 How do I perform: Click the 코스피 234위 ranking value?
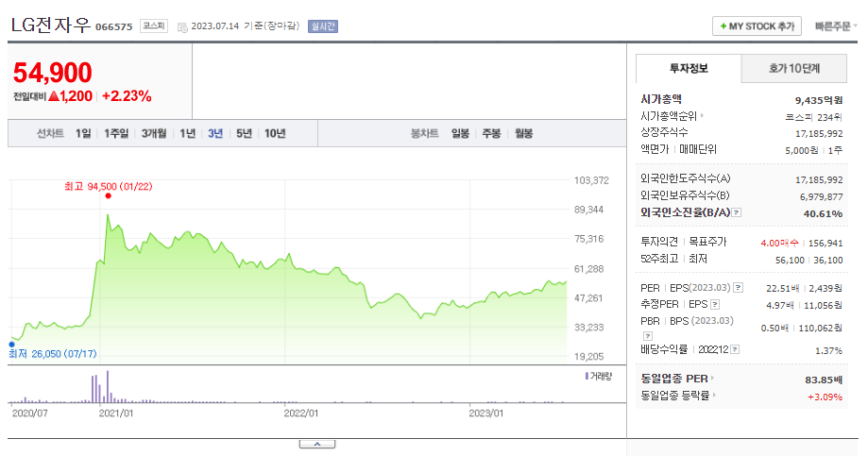(x=814, y=117)
